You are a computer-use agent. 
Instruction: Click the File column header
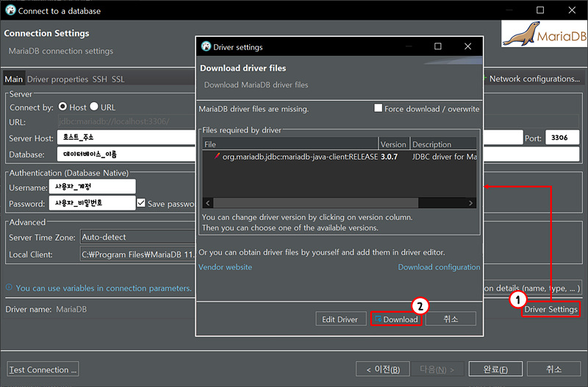click(x=290, y=144)
